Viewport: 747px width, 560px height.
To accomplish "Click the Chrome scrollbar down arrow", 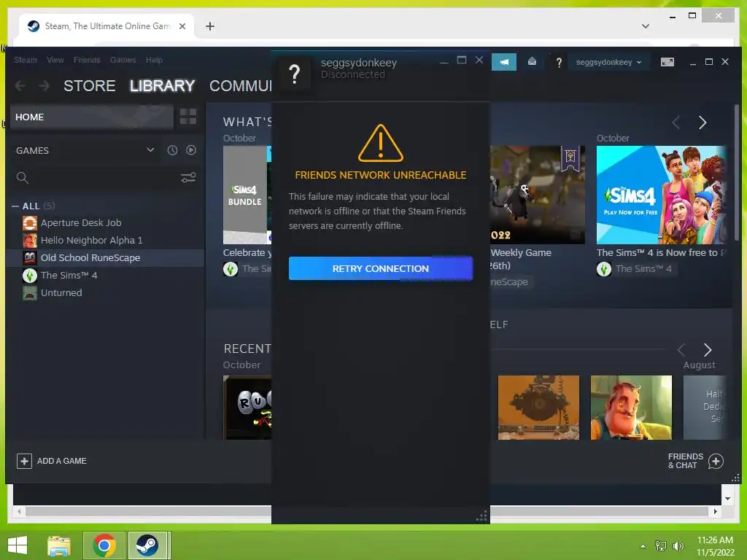I will [727, 499].
